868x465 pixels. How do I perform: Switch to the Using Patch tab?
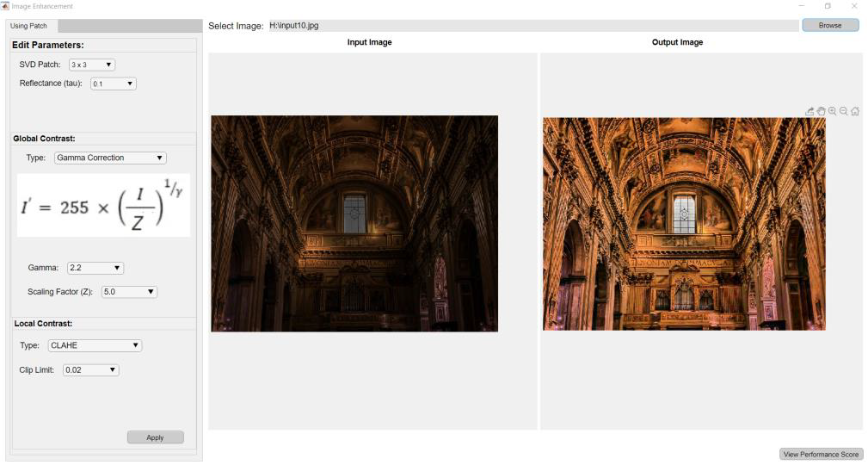click(28, 26)
